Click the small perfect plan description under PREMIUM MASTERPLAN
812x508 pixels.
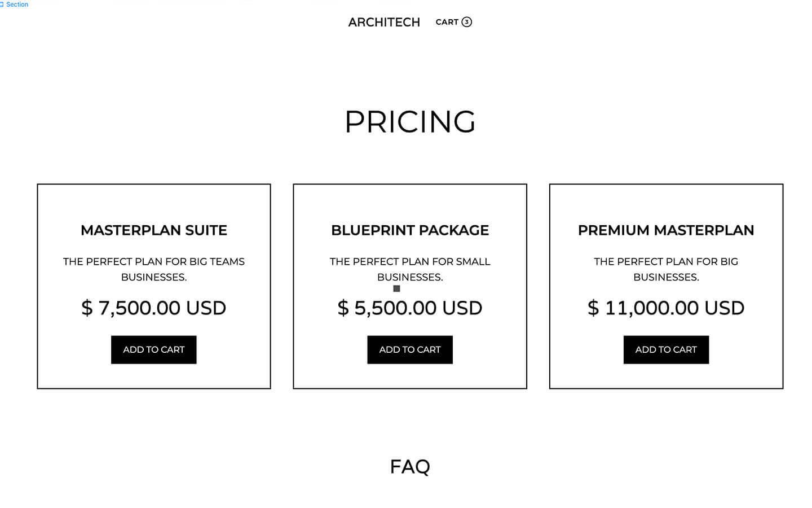[x=666, y=269]
